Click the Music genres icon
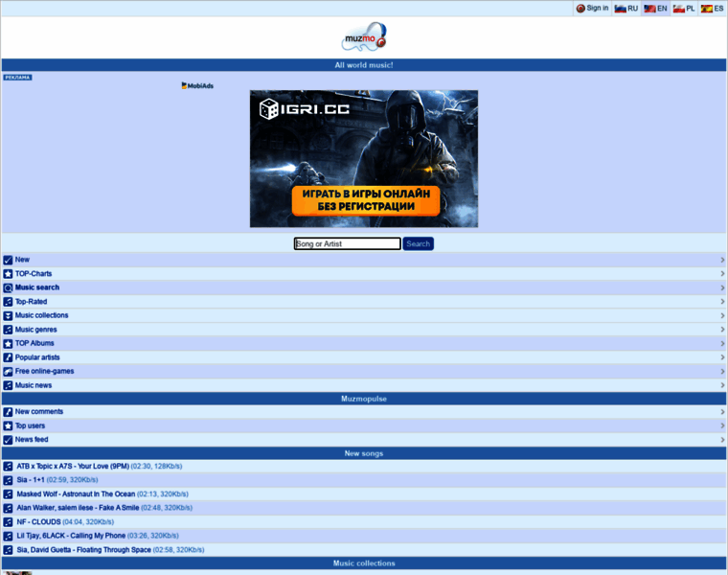728x575 pixels. coord(8,330)
